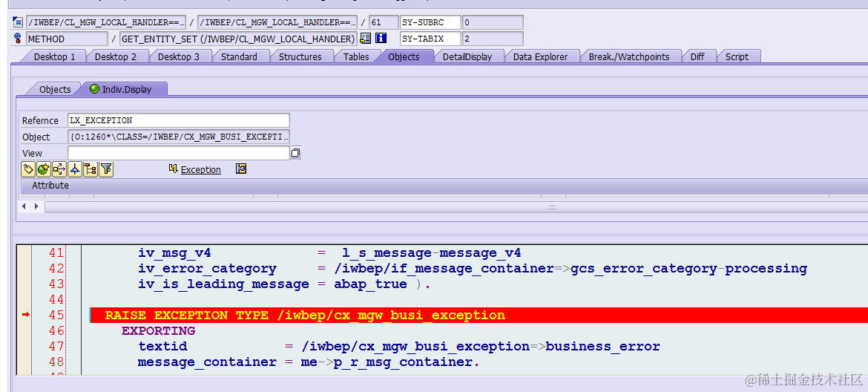Click line number 43 in code margin
Image resolution: width=868 pixels, height=392 pixels.
[57, 284]
